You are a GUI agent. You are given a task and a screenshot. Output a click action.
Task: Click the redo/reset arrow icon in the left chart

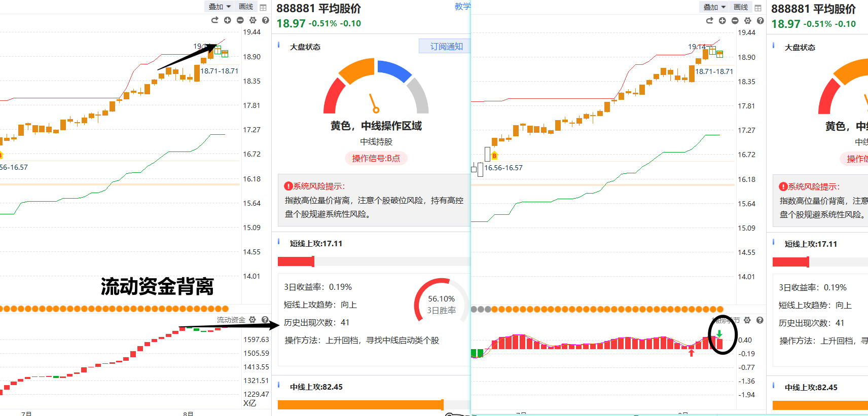214,20
